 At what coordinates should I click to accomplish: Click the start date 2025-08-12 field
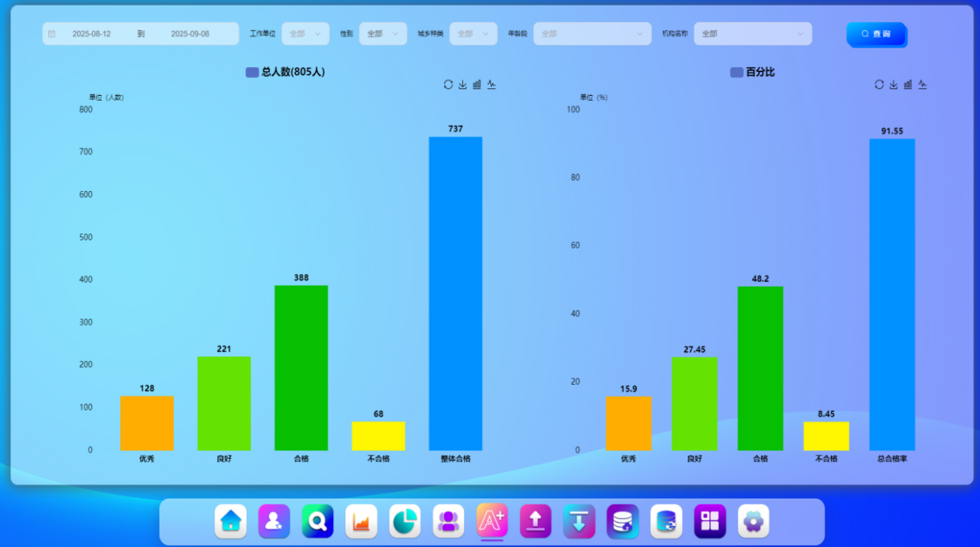[x=91, y=34]
